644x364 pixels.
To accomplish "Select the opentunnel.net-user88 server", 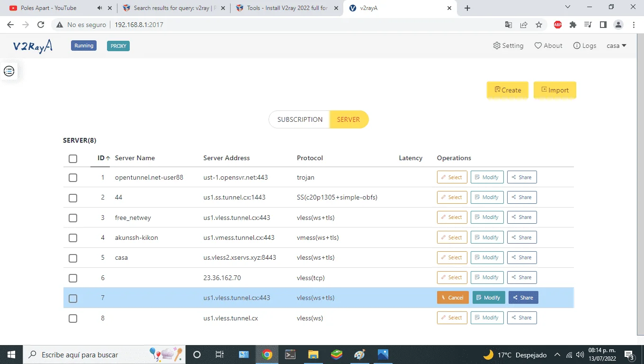I will point(452,177).
